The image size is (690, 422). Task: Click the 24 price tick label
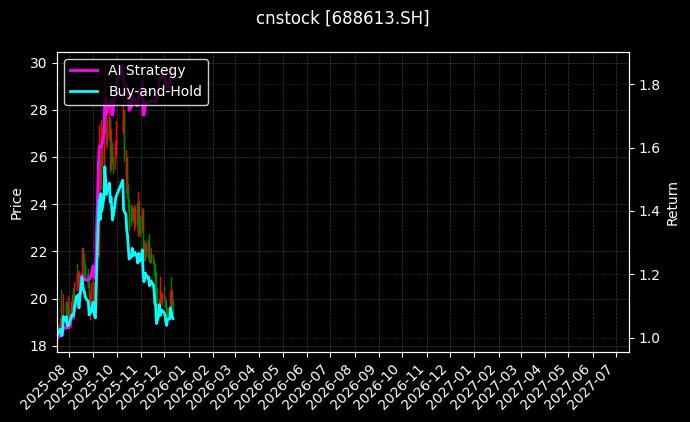tap(39, 205)
